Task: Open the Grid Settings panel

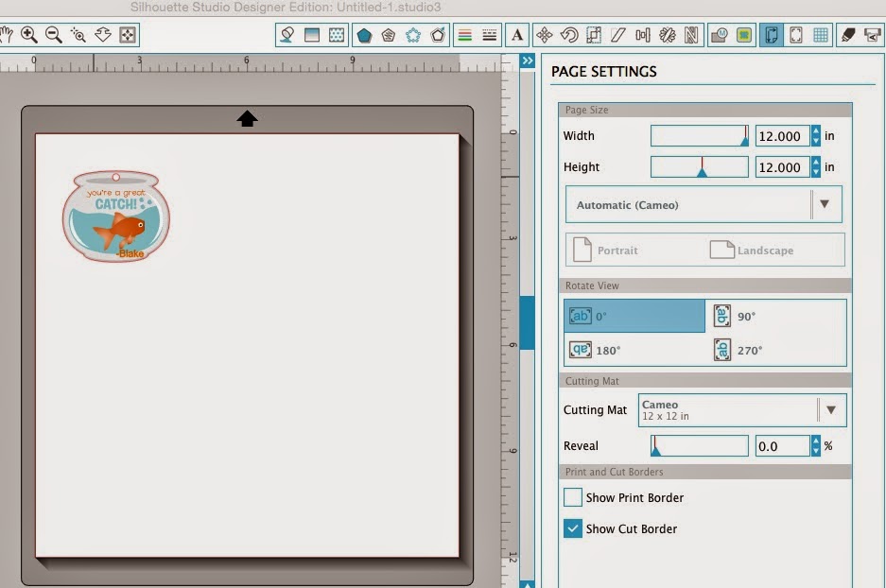Action: pos(822,35)
